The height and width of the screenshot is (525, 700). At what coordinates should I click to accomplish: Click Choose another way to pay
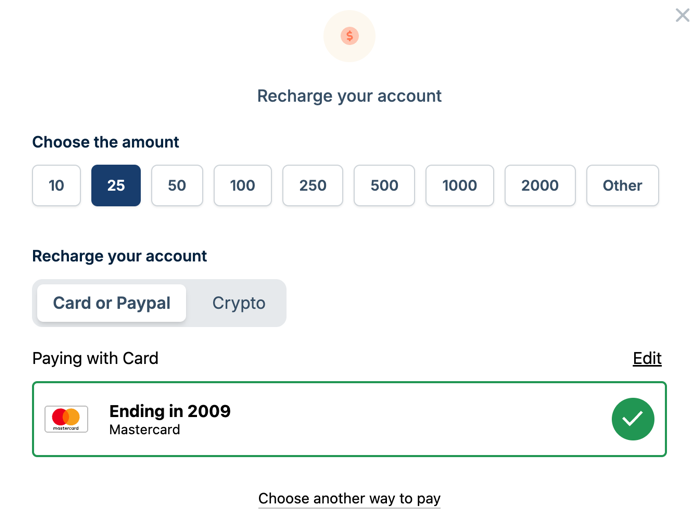tap(349, 498)
